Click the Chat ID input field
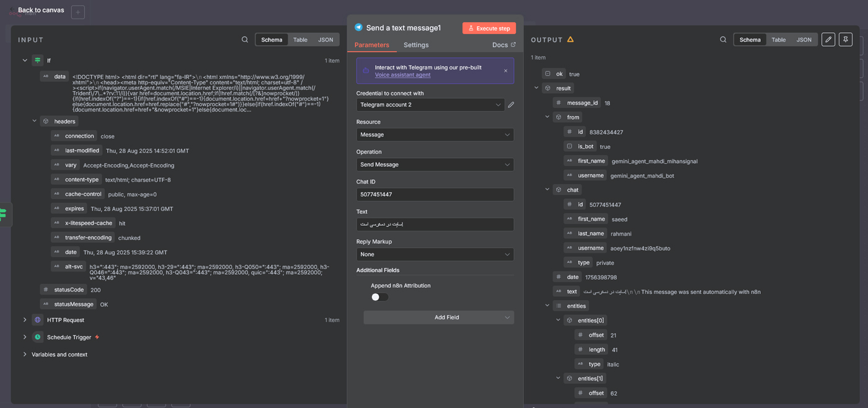The width and height of the screenshot is (868, 408). click(x=435, y=195)
